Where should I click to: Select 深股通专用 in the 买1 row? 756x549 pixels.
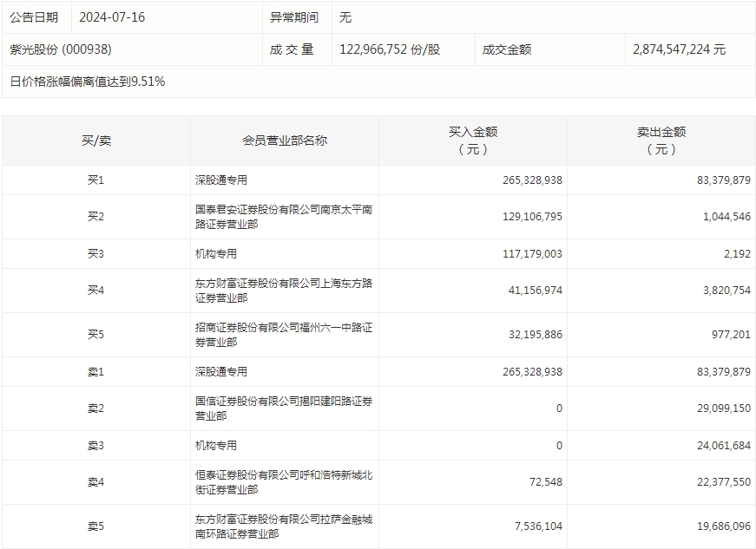pos(221,180)
